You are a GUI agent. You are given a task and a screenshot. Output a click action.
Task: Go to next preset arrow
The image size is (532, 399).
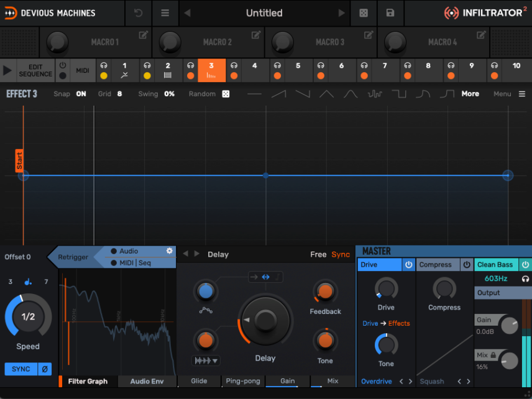(x=341, y=13)
